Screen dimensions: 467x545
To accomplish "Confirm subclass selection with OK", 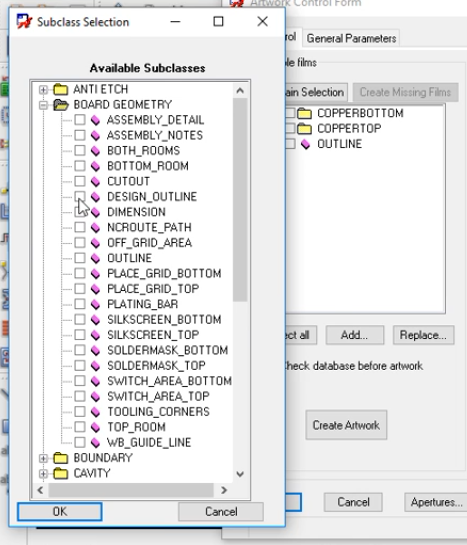I will click(60, 512).
